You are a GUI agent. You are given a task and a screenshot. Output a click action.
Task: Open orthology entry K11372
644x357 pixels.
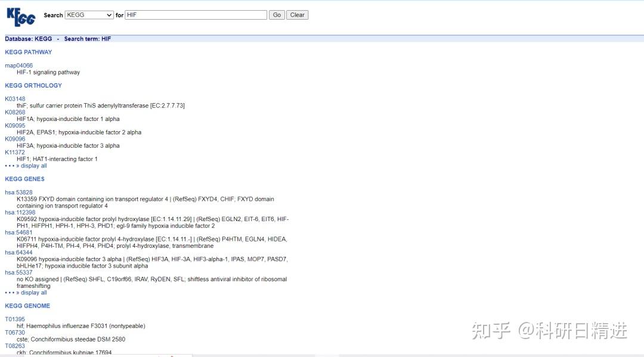coord(15,152)
